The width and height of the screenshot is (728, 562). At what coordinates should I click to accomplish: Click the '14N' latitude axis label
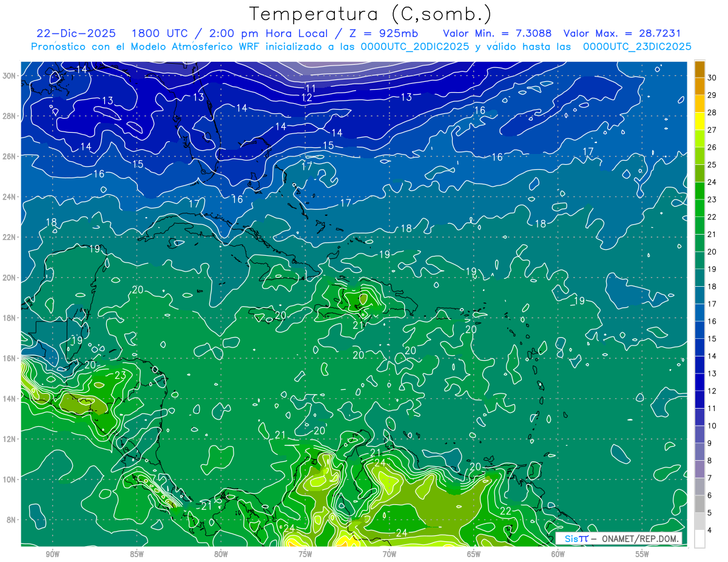click(9, 398)
